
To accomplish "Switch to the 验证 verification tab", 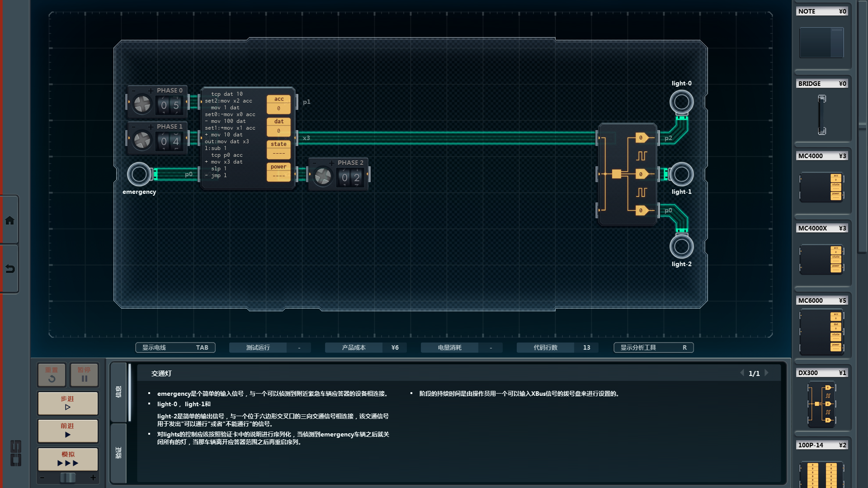I will tap(118, 453).
